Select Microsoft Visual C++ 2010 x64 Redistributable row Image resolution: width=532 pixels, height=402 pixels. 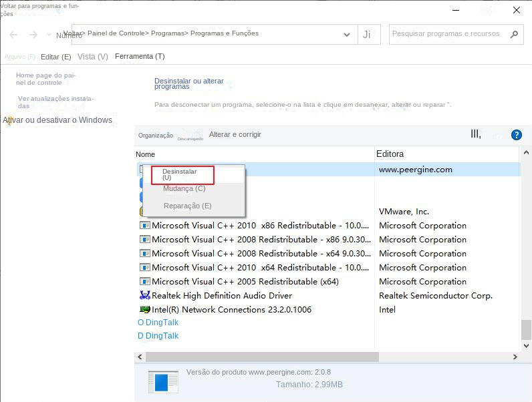(260, 267)
